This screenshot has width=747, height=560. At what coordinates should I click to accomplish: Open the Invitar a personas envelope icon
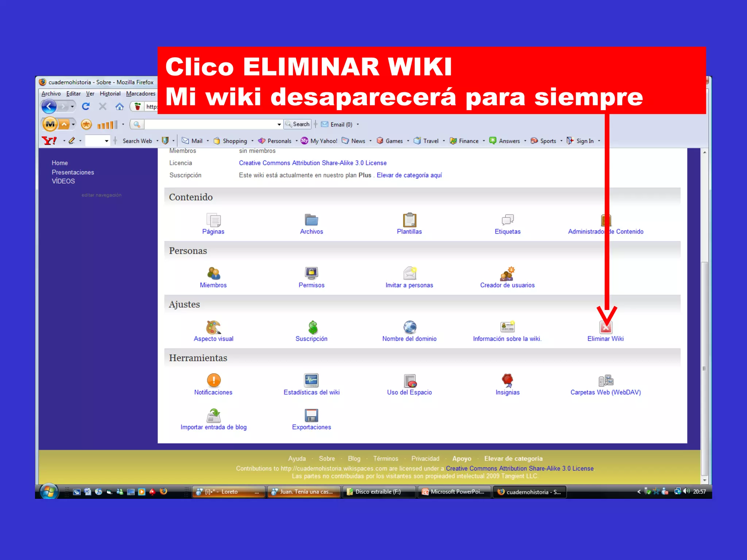410,273
